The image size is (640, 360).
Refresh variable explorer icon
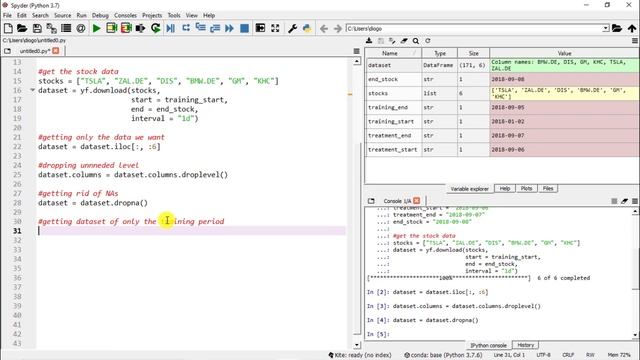(x=427, y=40)
